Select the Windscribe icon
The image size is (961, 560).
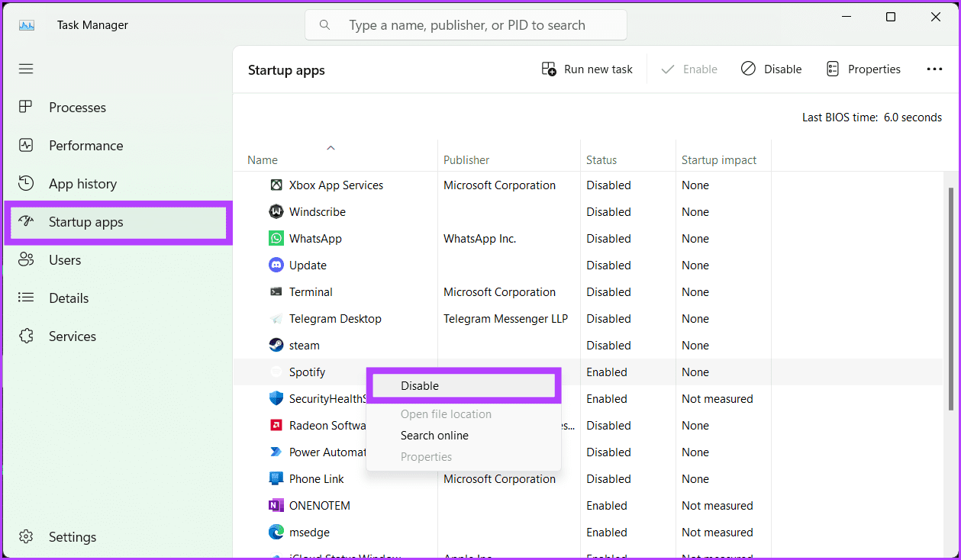pos(276,211)
